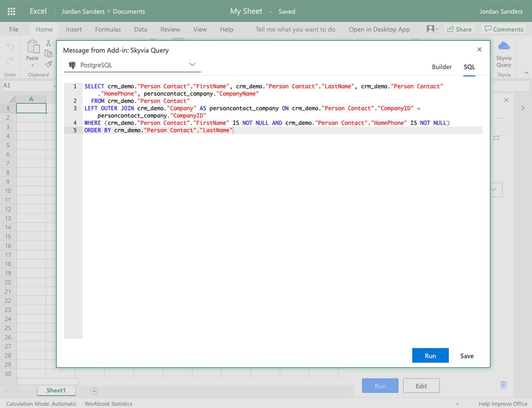Switch to the Builder tab

442,67
